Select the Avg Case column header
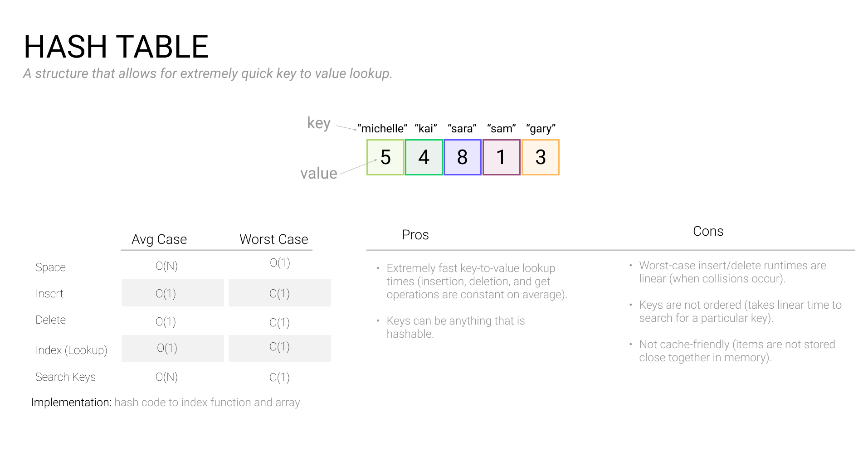The width and height of the screenshot is (868, 466). 159,239
